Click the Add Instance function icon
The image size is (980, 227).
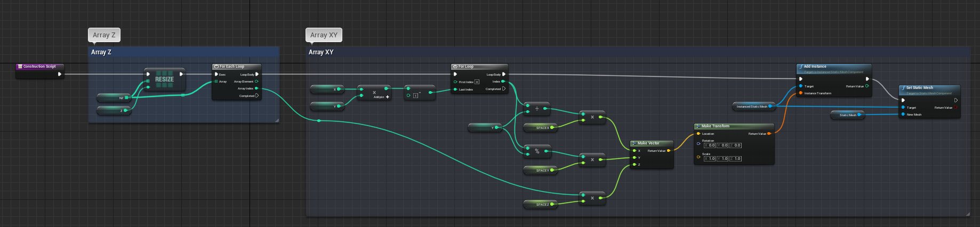pyautogui.click(x=800, y=67)
